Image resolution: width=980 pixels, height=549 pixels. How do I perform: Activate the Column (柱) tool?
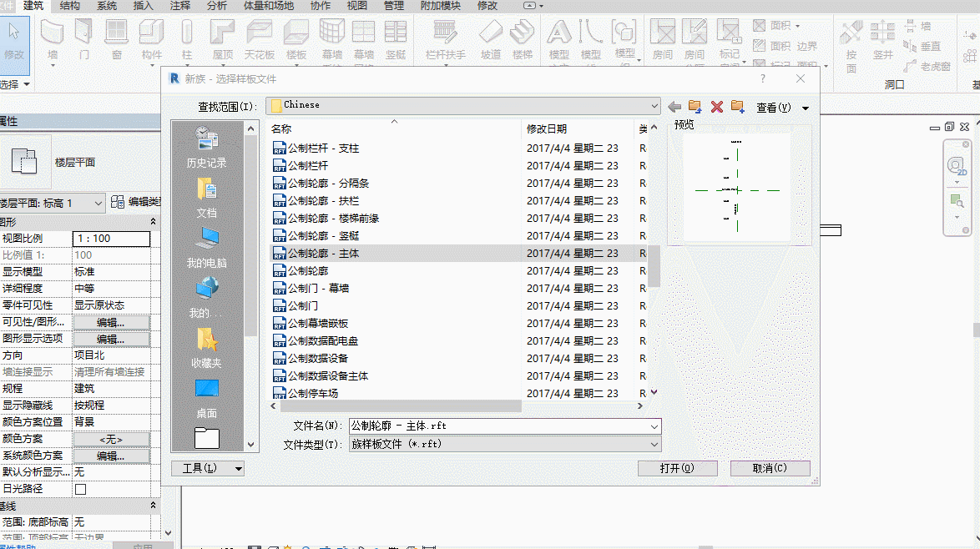click(x=186, y=38)
